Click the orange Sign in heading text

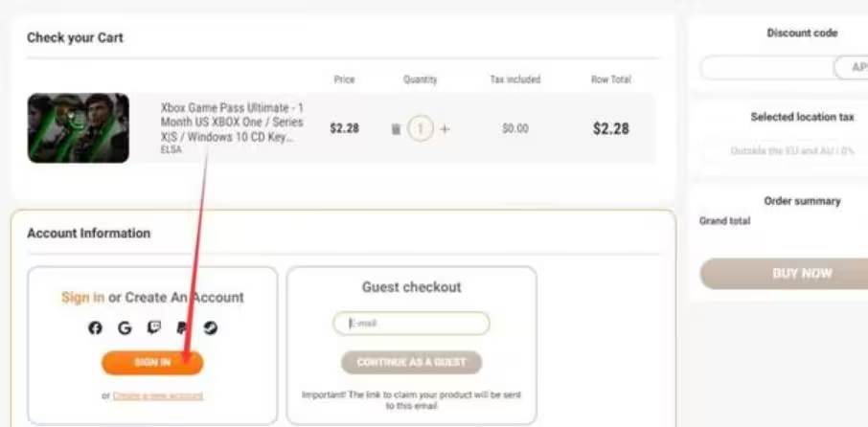(x=82, y=297)
